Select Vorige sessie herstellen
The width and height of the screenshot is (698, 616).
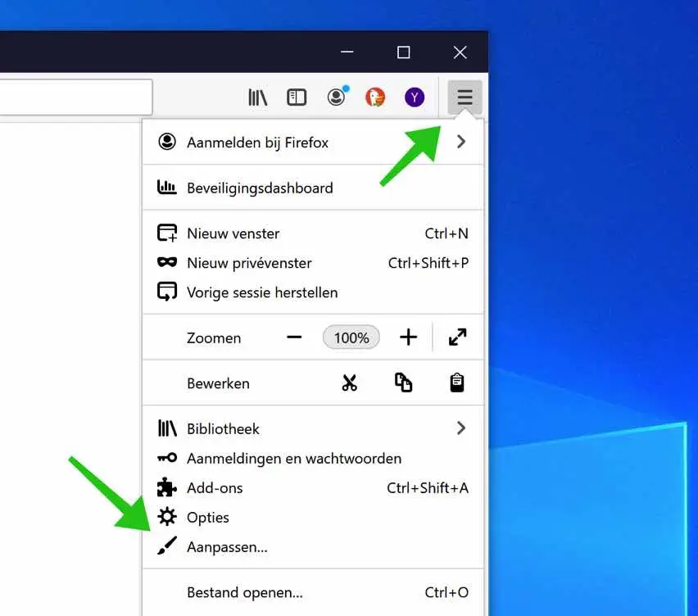click(313, 292)
